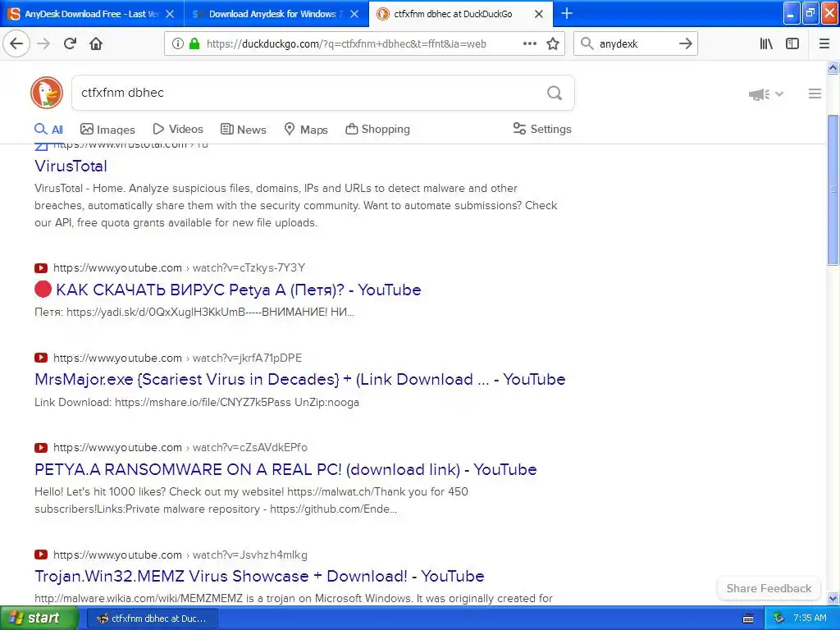Reload the current page
The image size is (840, 630).
70,43
